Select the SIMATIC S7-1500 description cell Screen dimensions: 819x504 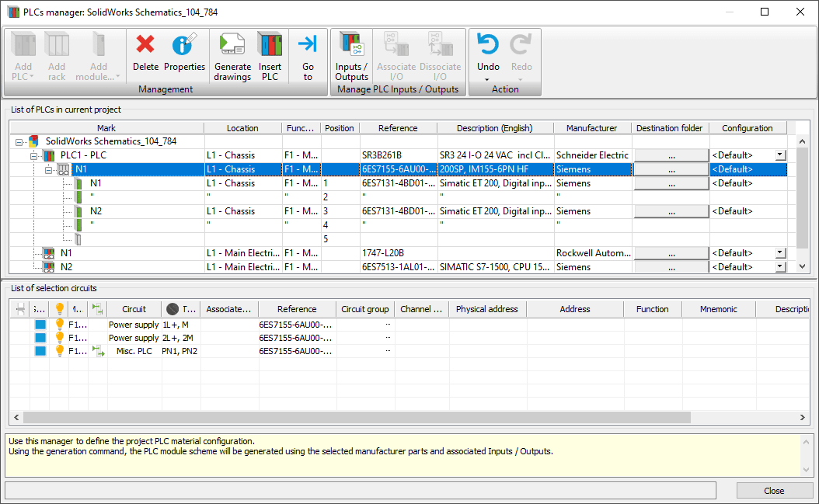click(495, 267)
